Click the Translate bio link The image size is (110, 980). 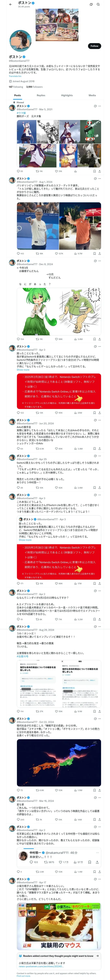tap(15, 76)
